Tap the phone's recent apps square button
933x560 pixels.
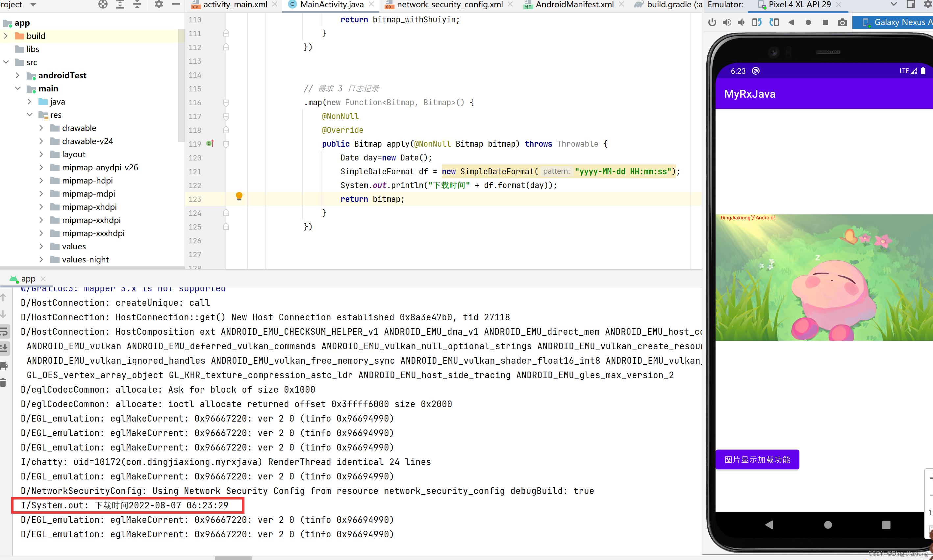tap(886, 524)
